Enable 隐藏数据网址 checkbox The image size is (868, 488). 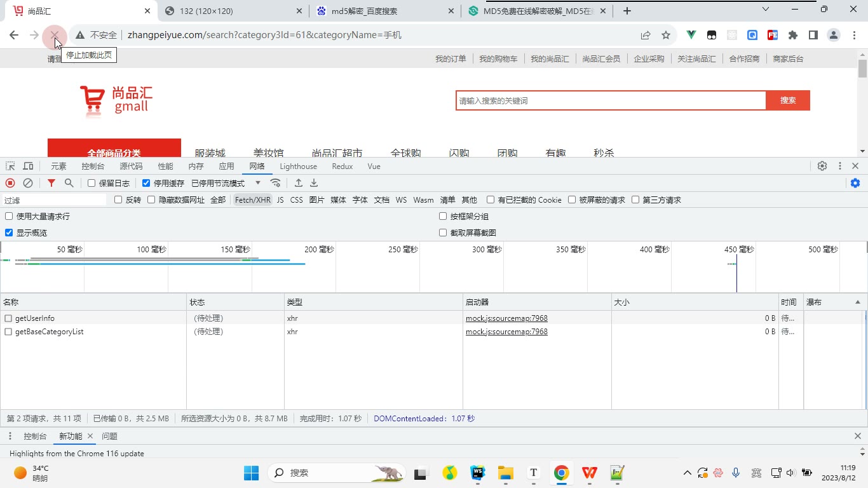151,200
